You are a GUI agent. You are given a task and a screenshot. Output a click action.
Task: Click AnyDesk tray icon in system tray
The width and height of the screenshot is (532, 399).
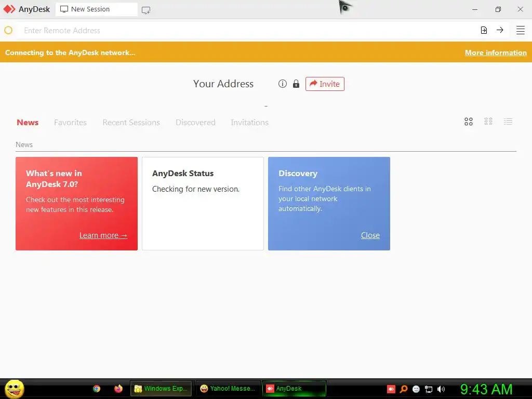pos(391,389)
